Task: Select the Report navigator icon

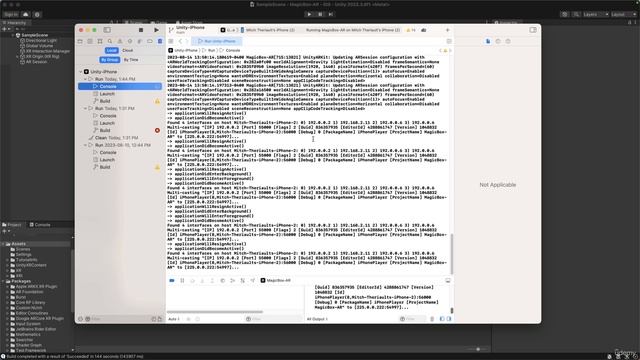Action: pyautogui.click(x=160, y=41)
